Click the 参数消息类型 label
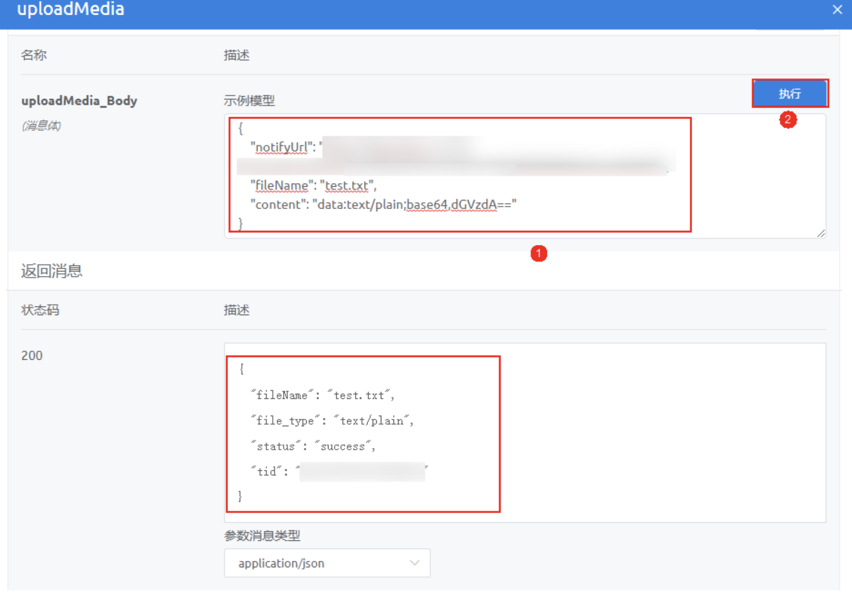 [x=263, y=535]
